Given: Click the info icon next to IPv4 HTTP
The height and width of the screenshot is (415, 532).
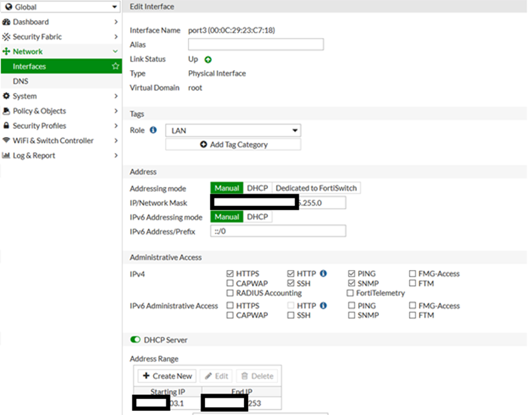Looking at the screenshot, I should pyautogui.click(x=323, y=273).
